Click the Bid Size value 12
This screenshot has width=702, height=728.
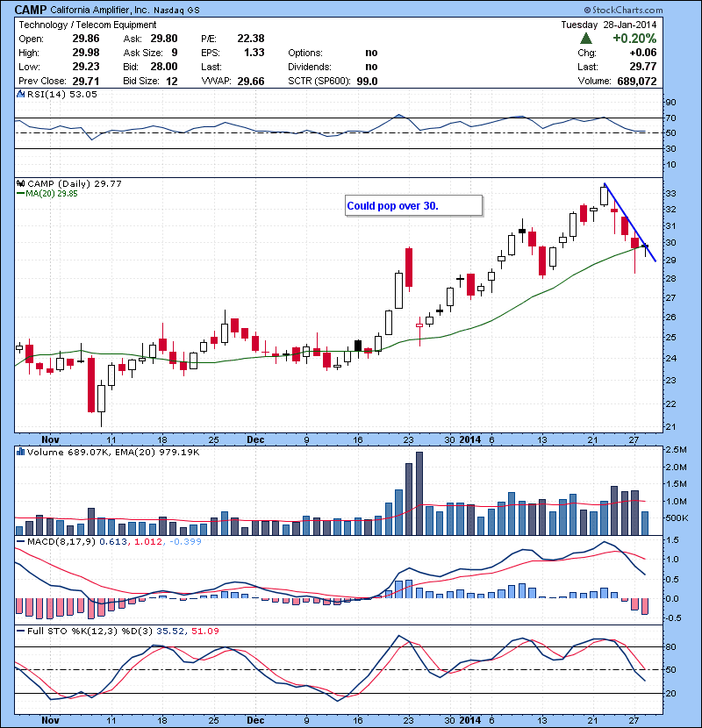pos(172,82)
